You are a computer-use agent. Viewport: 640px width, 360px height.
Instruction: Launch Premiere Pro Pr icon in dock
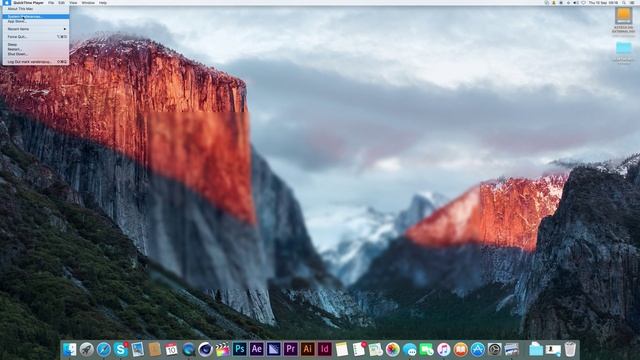[x=291, y=349]
